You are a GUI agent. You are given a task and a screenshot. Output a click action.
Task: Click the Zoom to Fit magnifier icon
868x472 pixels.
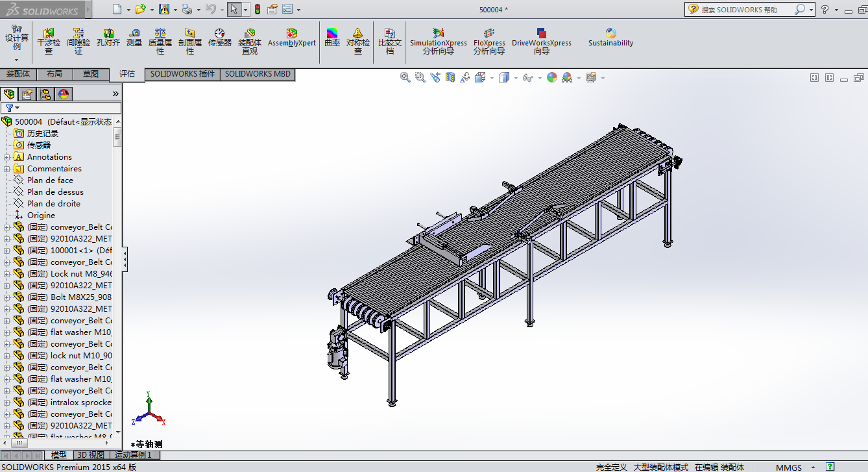coord(405,77)
